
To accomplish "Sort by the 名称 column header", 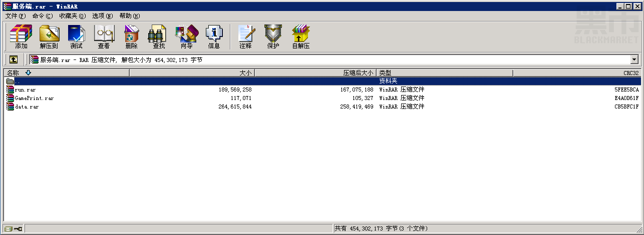I will pos(67,72).
